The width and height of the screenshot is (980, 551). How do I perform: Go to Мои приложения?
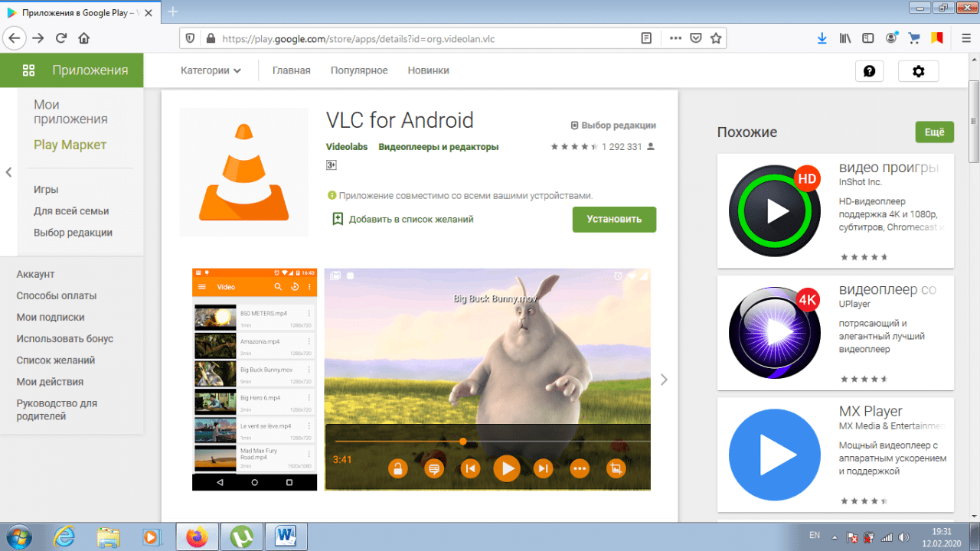coord(70,112)
